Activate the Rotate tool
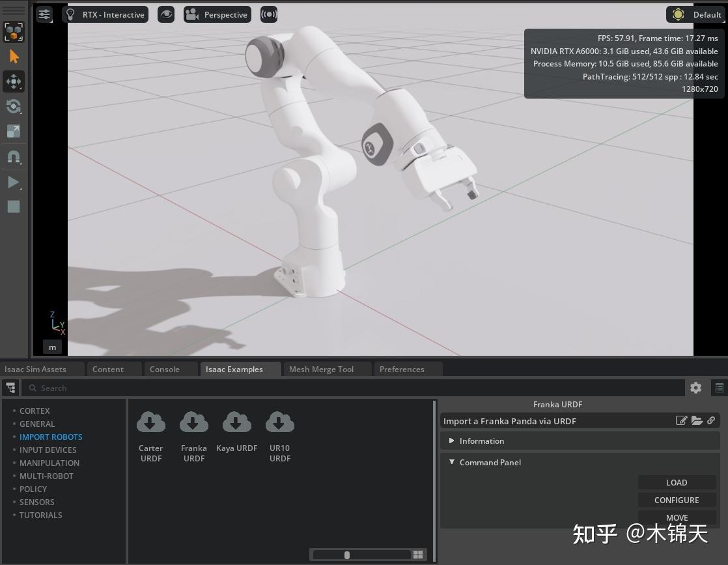This screenshot has height=565, width=728. click(x=14, y=106)
